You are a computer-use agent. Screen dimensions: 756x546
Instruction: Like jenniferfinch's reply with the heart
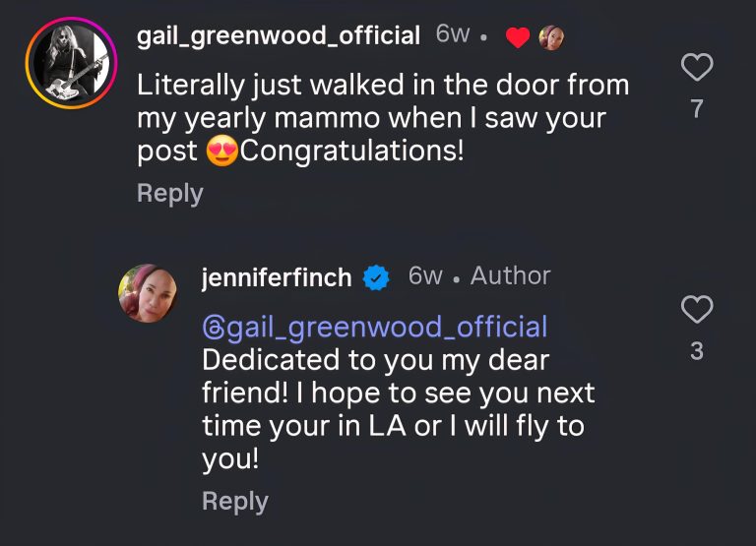[697, 310]
